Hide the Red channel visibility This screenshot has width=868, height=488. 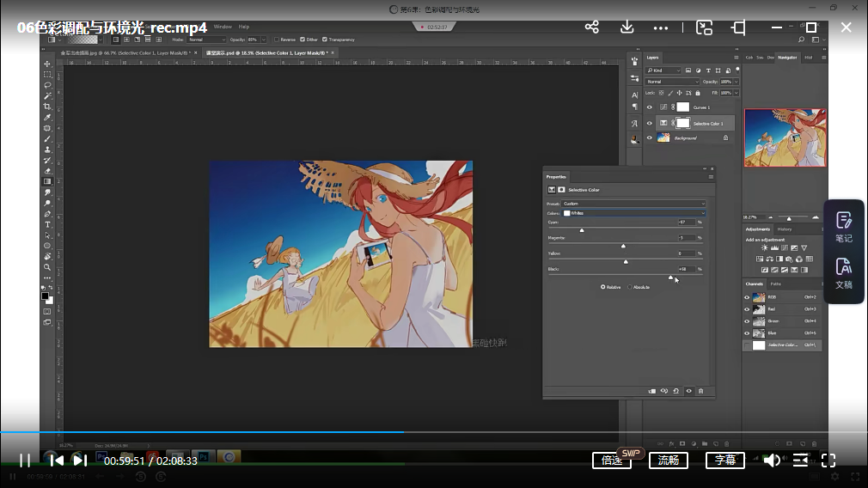click(747, 309)
